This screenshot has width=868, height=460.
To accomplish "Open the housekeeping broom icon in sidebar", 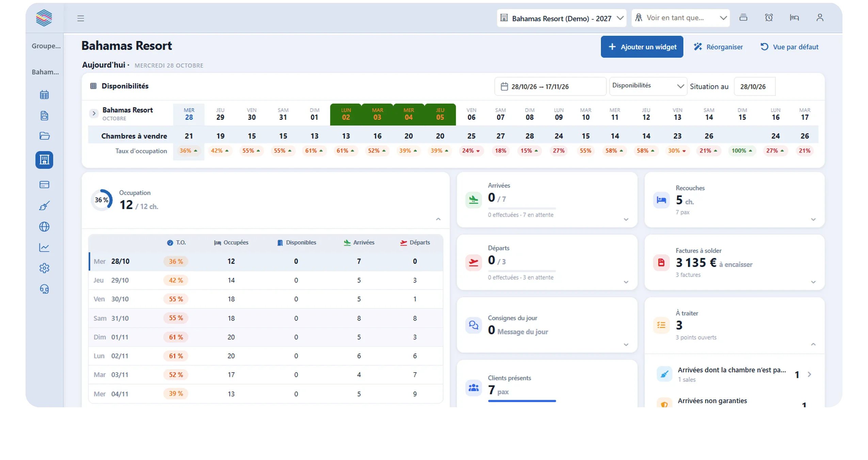I will [44, 206].
